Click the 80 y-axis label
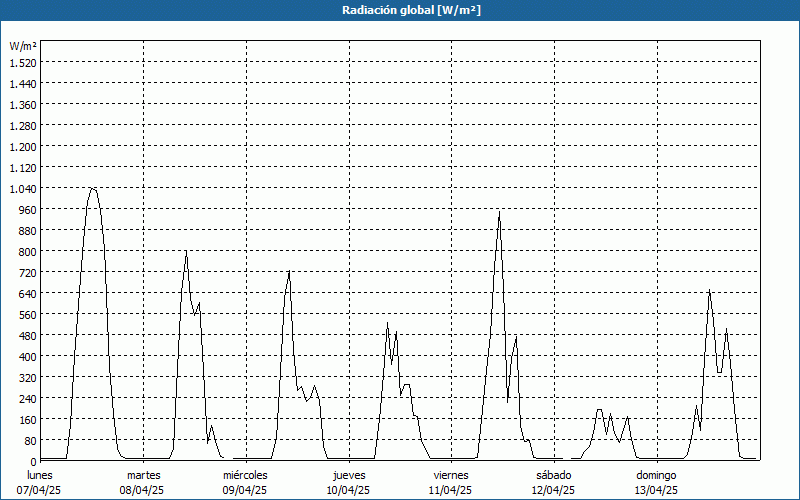The height and width of the screenshot is (500, 800). click(31, 440)
